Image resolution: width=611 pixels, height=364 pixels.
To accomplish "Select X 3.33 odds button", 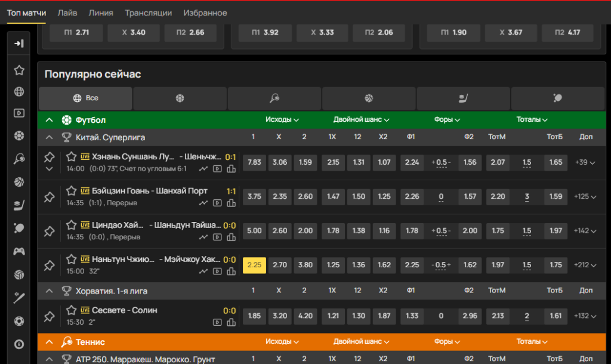I will tap(322, 32).
